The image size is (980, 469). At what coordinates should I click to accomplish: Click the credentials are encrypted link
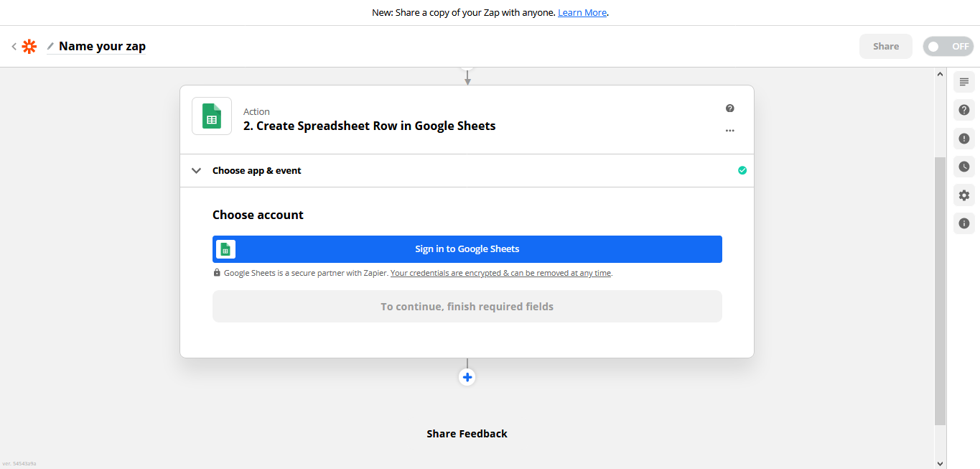(x=500, y=273)
